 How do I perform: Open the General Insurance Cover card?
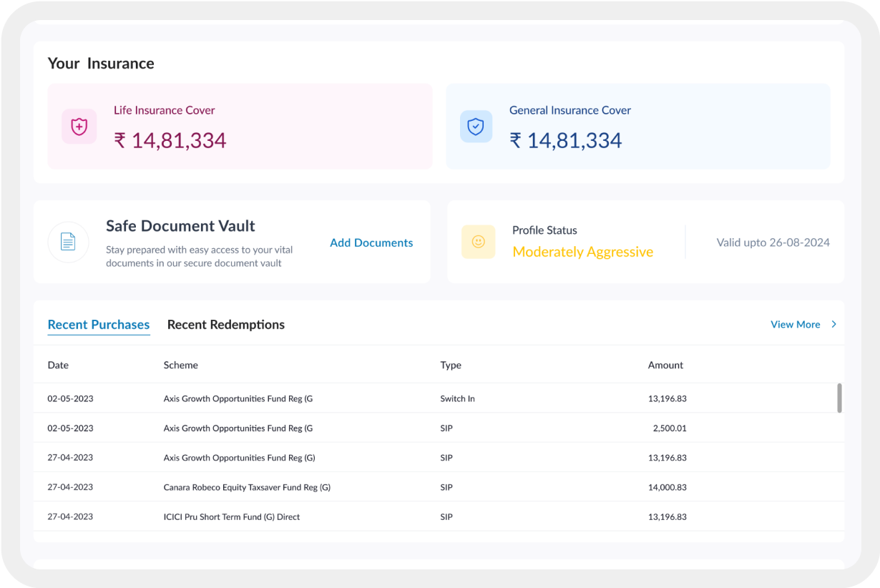pos(637,127)
